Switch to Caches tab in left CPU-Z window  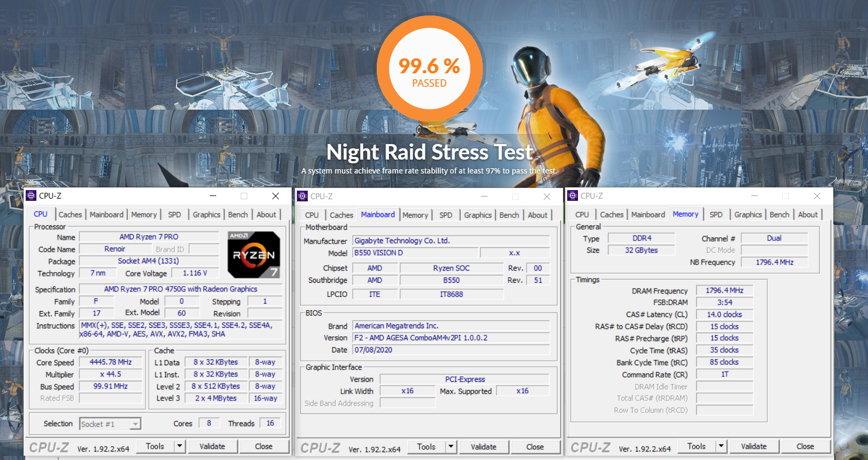tap(70, 214)
